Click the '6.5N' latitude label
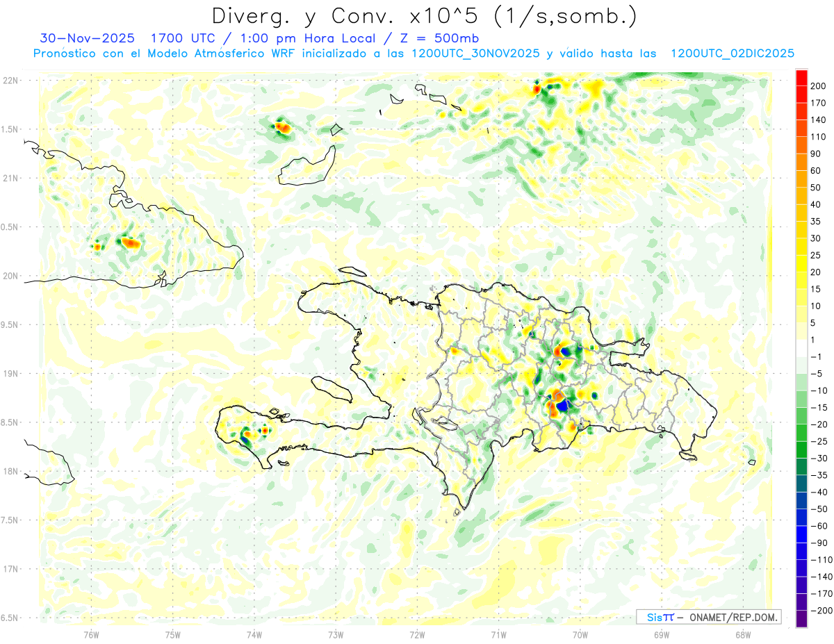Image resolution: width=834 pixels, height=644 pixels. coord(9,618)
